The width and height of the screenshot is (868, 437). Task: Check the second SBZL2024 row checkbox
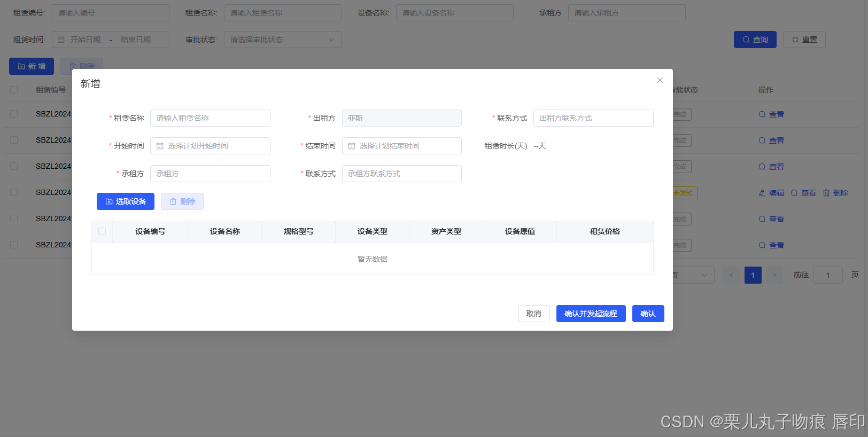pos(14,140)
